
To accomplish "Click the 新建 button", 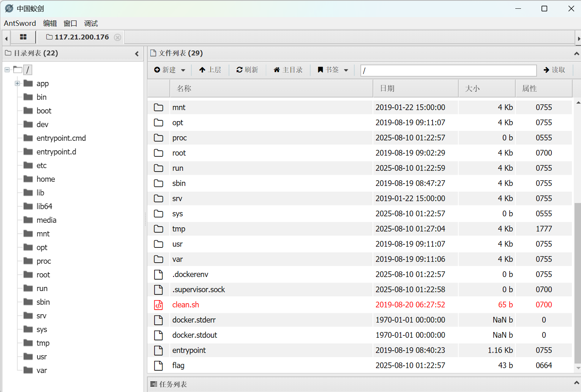I will 165,70.
